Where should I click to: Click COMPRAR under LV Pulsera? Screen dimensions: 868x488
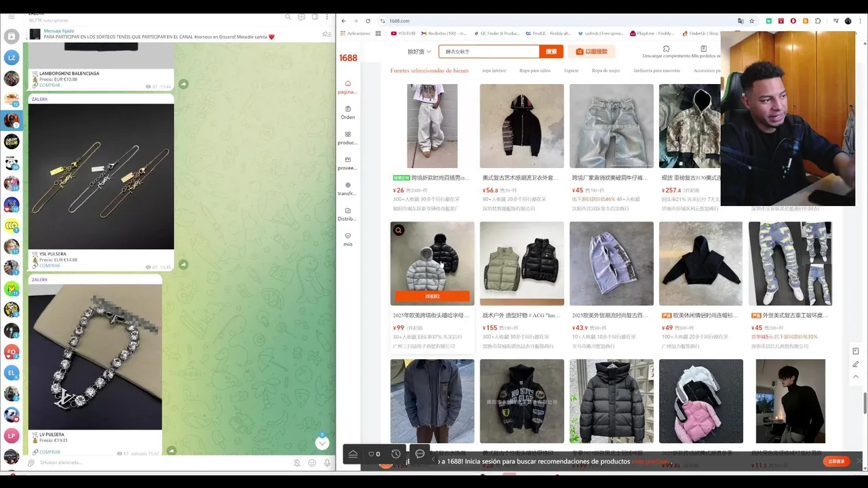tap(50, 452)
